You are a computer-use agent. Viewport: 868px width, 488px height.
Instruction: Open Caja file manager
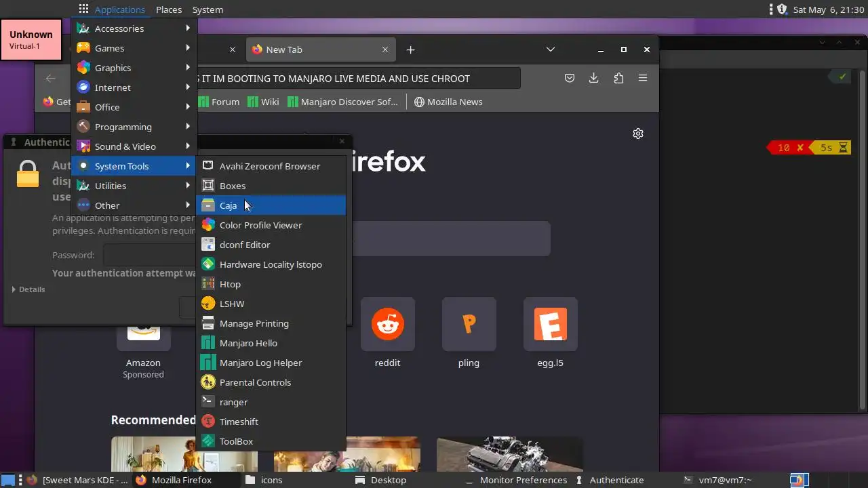[x=271, y=205]
